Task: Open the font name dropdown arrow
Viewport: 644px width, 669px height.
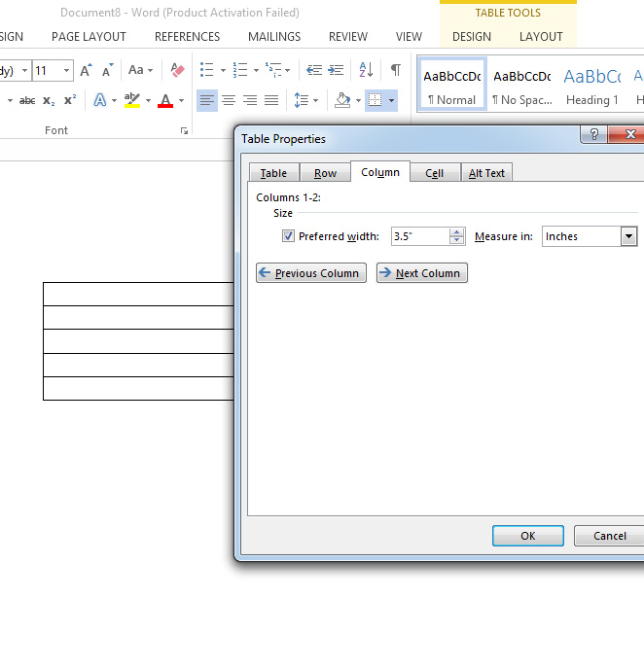Action: (x=24, y=70)
